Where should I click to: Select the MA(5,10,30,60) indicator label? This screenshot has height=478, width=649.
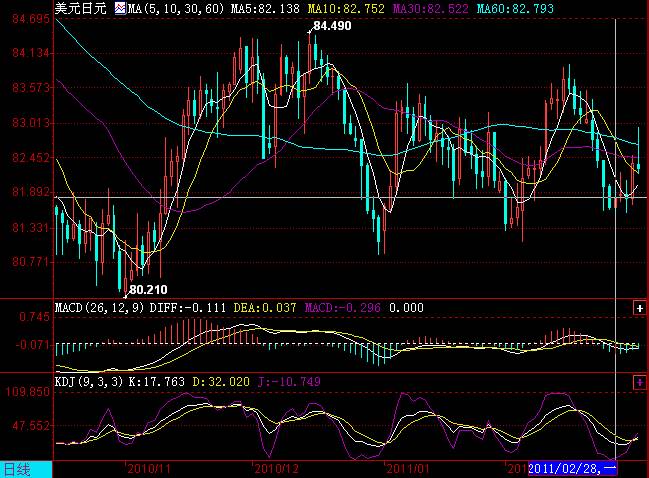[x=175, y=8]
